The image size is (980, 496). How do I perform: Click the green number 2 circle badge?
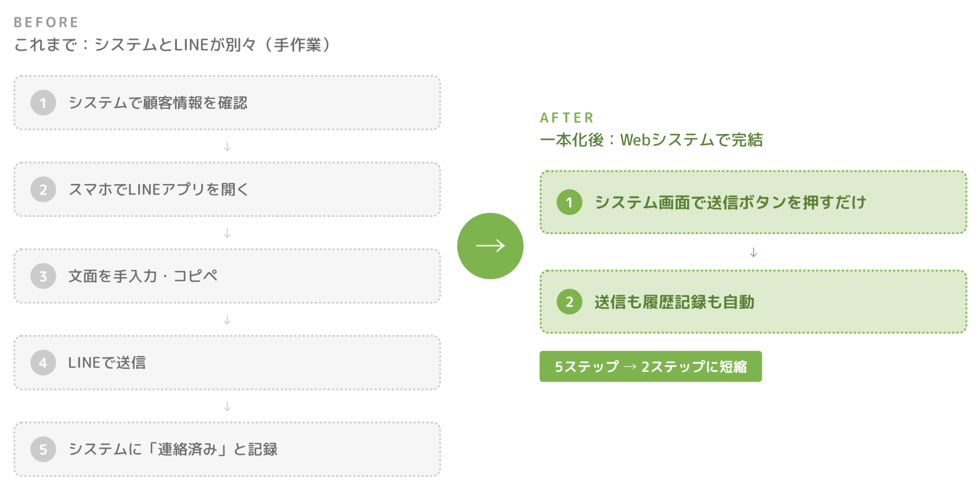click(569, 302)
